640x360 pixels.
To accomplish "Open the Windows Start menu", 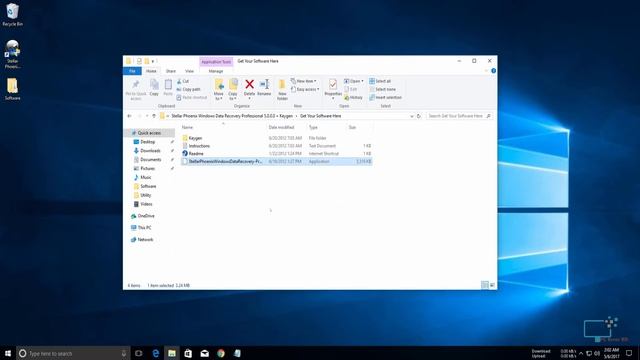I will coord(8,353).
